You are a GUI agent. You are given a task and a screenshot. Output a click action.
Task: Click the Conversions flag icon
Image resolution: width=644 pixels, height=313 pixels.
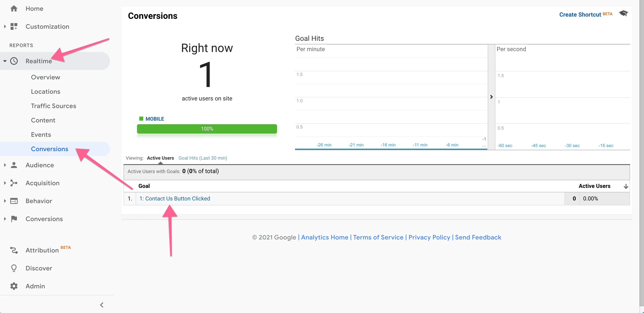(14, 219)
